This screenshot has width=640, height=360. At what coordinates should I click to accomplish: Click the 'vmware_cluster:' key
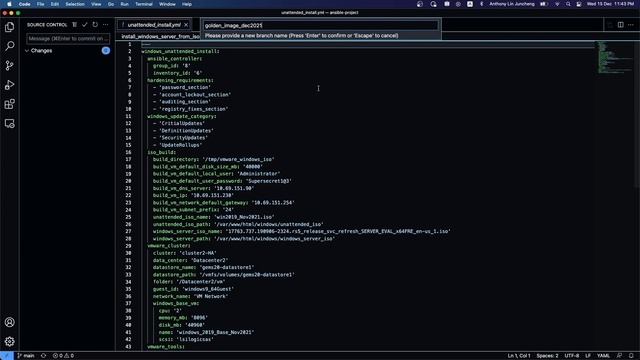pos(169,246)
